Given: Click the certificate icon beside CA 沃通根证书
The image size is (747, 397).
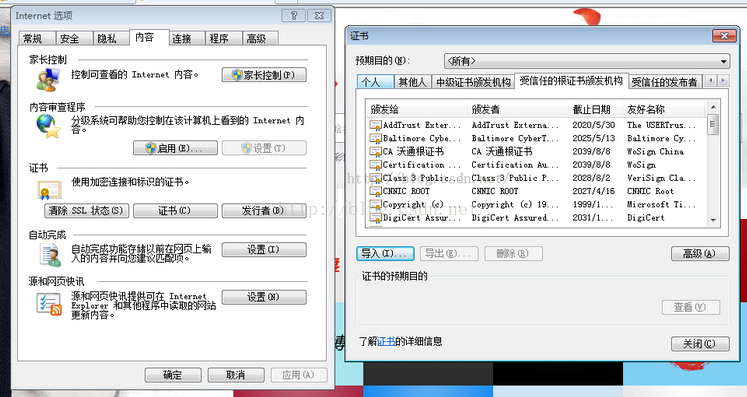Looking at the screenshot, I should click(375, 152).
